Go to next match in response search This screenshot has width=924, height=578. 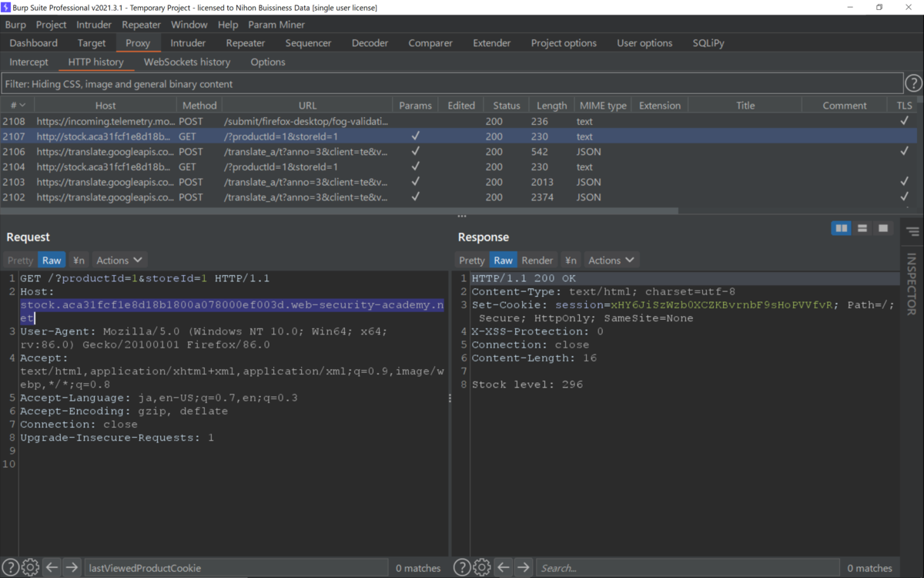click(x=524, y=567)
